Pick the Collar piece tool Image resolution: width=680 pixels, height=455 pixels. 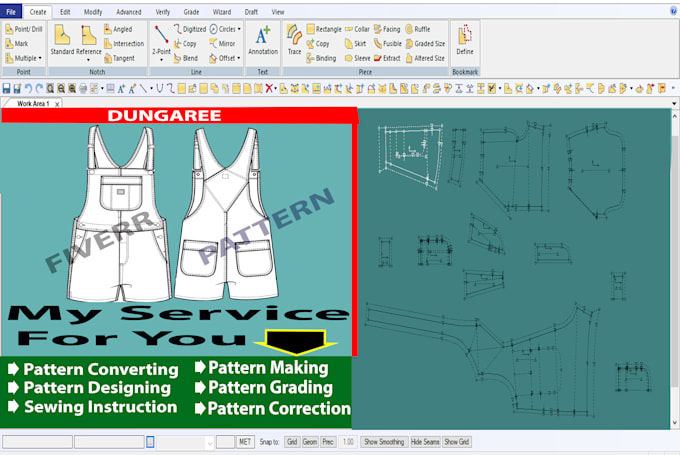coord(357,29)
